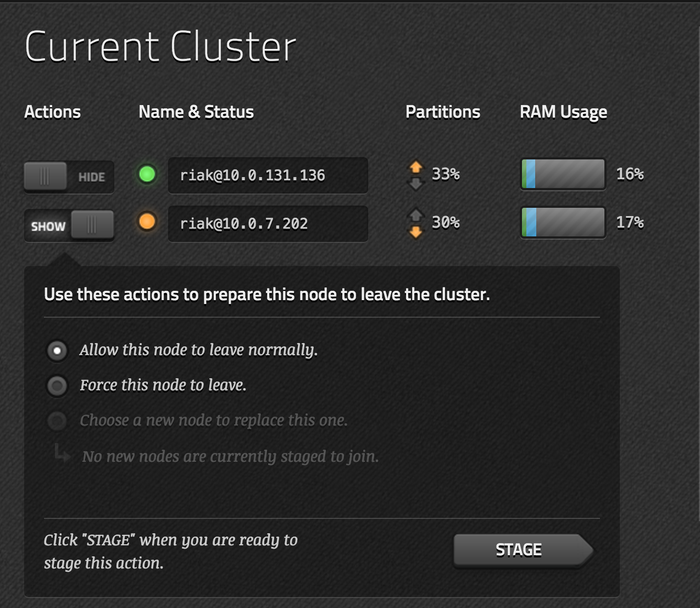The width and height of the screenshot is (700, 608).
Task: Select 'Allow this node to leave normally'
Action: coord(57,351)
